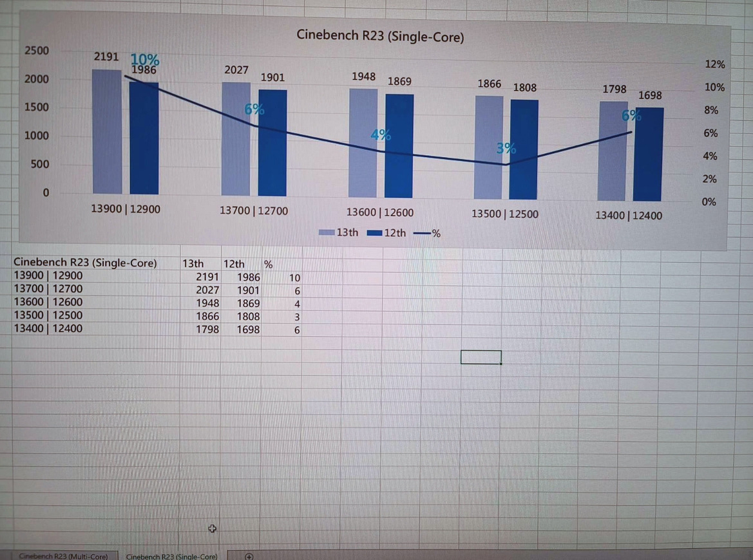Add a new sheet with plus button
This screenshot has width=753, height=560.
pos(249,556)
